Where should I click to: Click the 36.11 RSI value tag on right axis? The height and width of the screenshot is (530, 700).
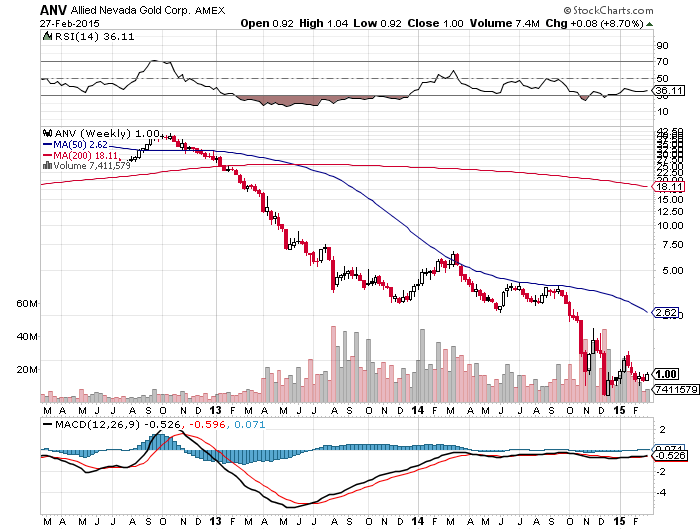pos(669,91)
